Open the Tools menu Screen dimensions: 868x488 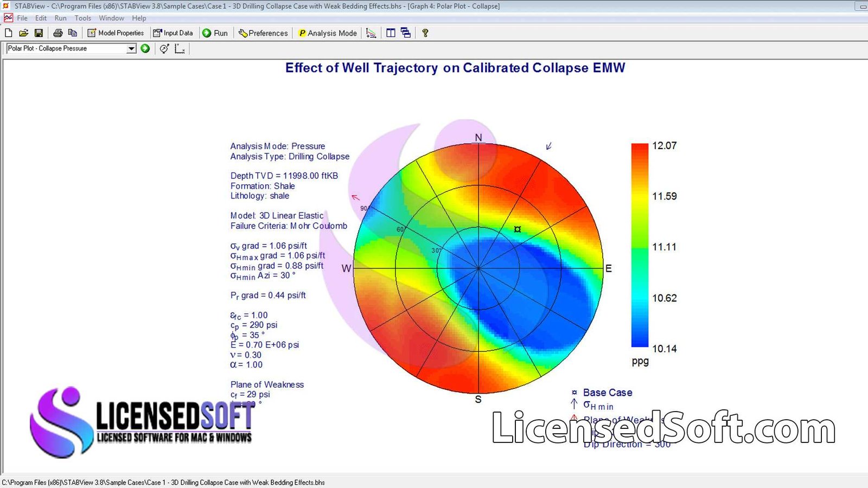83,18
